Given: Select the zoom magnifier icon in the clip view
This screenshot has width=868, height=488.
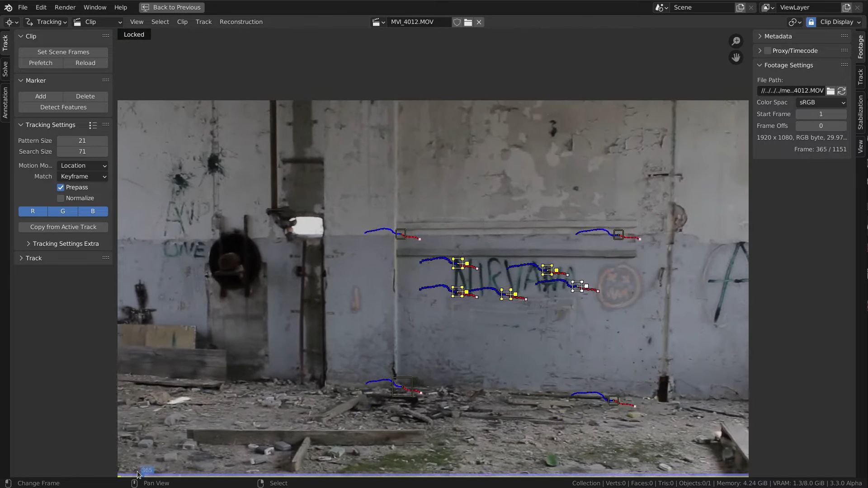Looking at the screenshot, I should pyautogui.click(x=736, y=41).
